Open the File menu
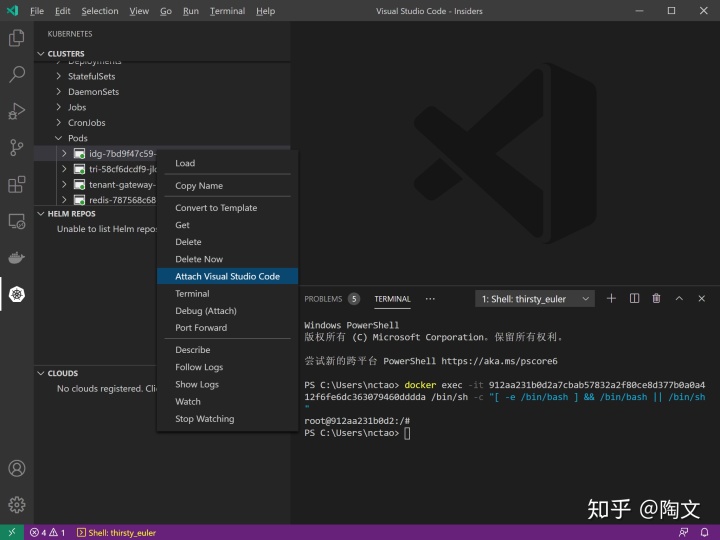The width and height of the screenshot is (720, 540). click(37, 11)
